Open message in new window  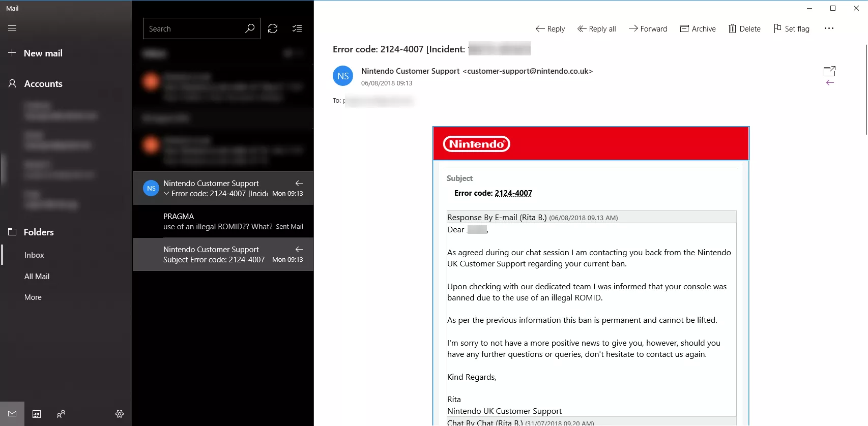(x=829, y=71)
